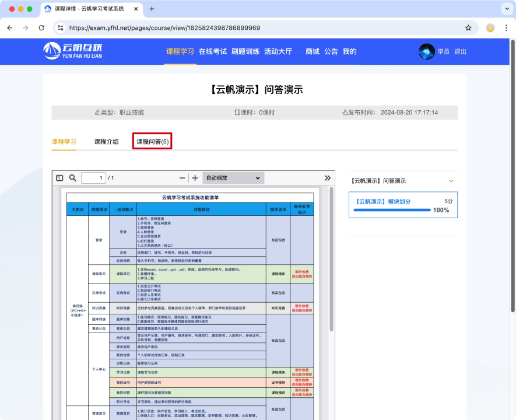
Task: Reload the page in browser
Action: point(41,27)
